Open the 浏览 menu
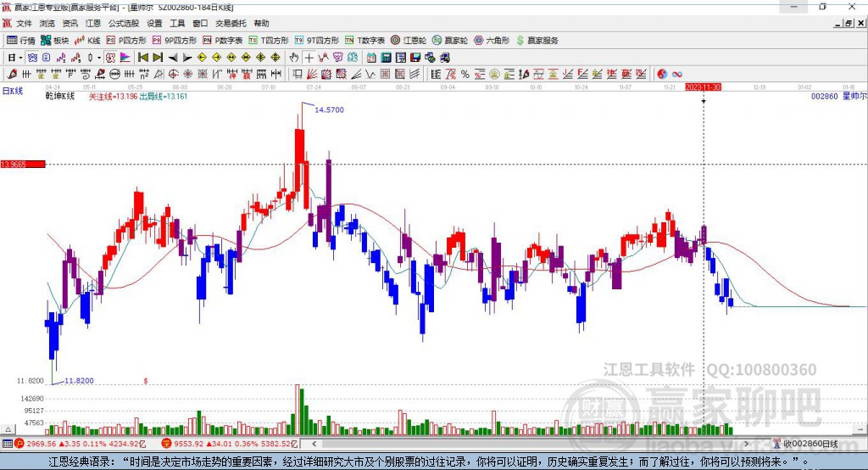868x470 pixels. 47,23
